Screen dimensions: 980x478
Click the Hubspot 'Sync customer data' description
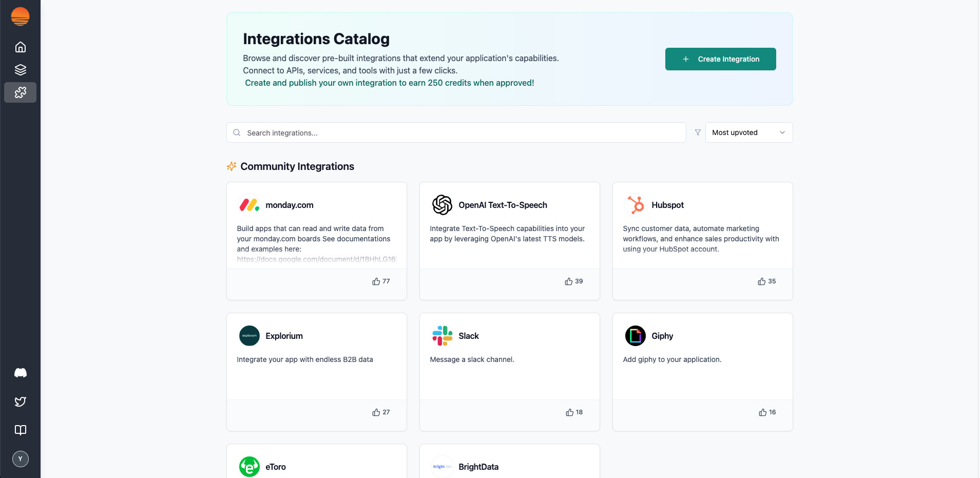pos(701,239)
